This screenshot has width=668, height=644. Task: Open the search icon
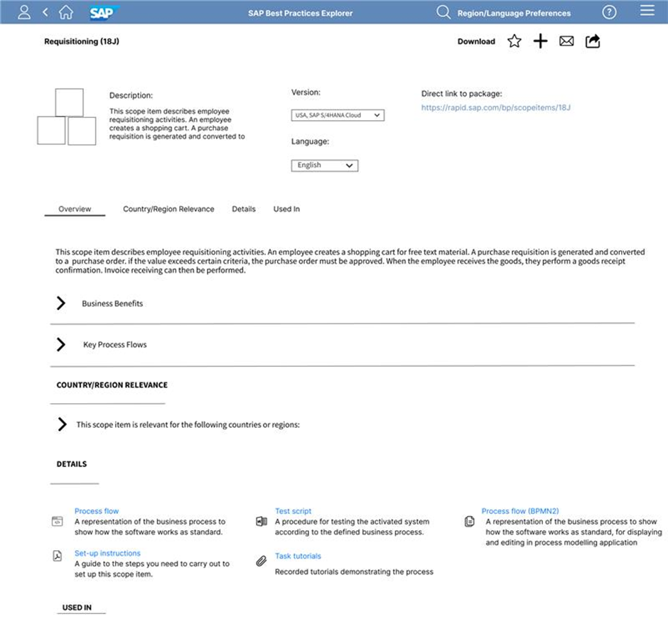(x=443, y=11)
